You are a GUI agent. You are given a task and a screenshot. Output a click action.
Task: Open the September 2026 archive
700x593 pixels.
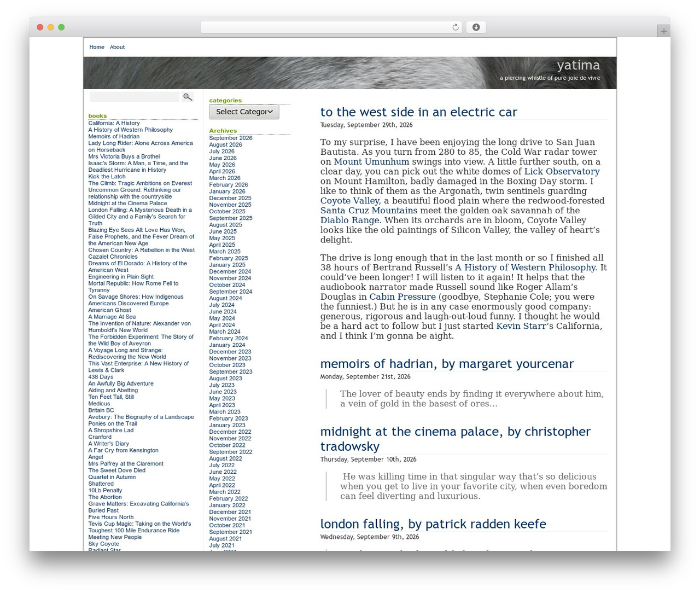(231, 138)
